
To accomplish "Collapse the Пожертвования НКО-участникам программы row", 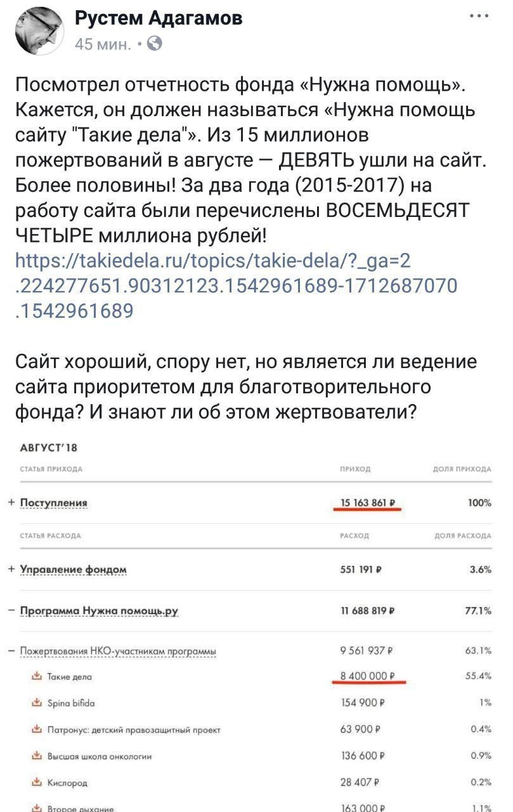I will (11, 651).
